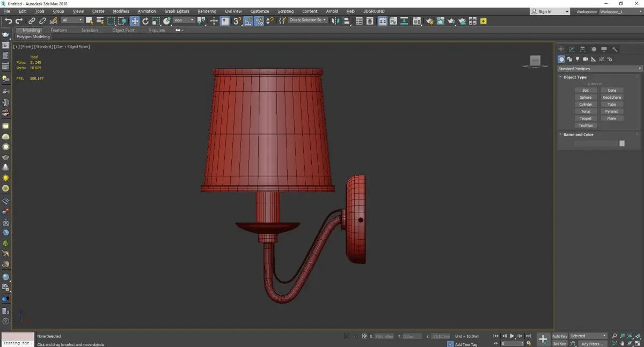Switch to Hierarchy panel tab
644x347 pixels.
(582, 49)
